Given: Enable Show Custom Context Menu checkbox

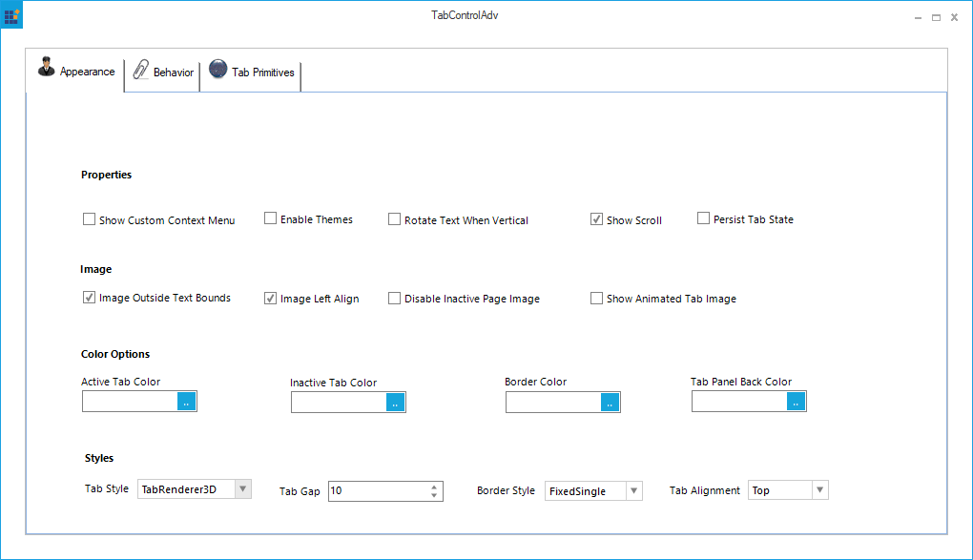Looking at the screenshot, I should click(x=90, y=219).
